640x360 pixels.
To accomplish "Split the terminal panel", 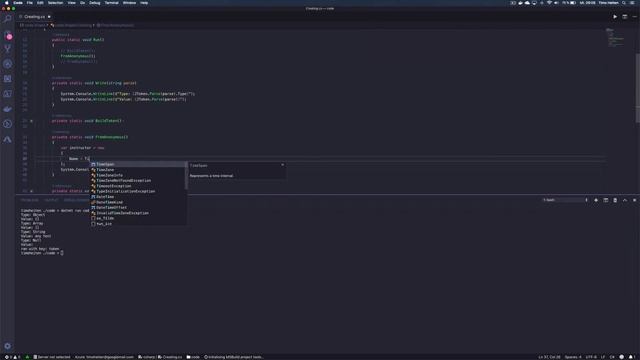I will [x=606, y=200].
